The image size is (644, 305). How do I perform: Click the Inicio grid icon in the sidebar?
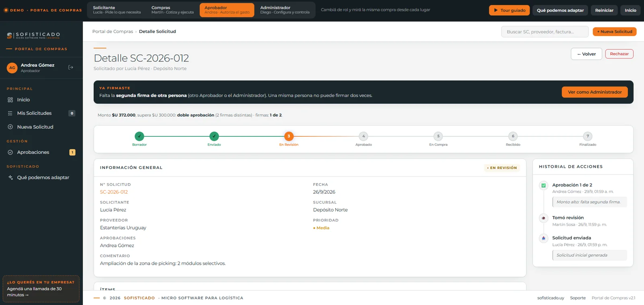[10, 100]
